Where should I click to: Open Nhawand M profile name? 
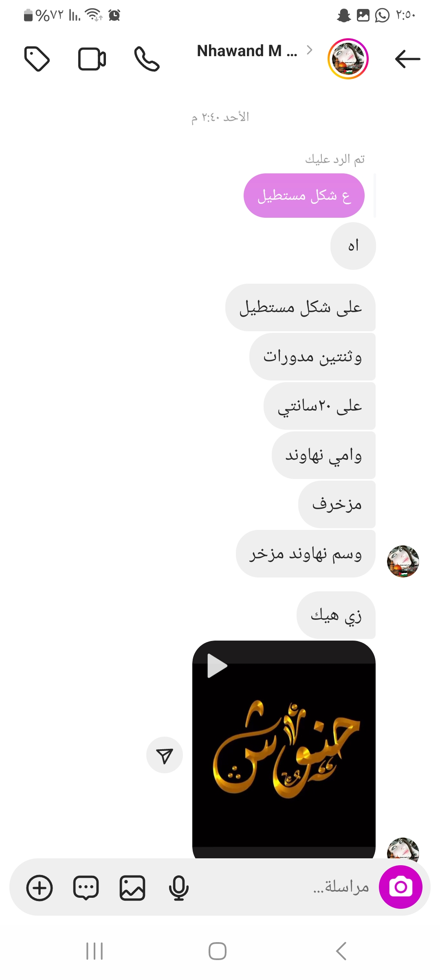pos(247,51)
